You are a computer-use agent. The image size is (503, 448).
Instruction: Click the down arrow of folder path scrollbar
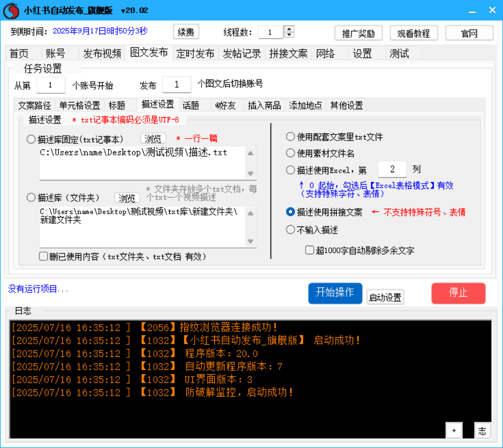point(250,242)
